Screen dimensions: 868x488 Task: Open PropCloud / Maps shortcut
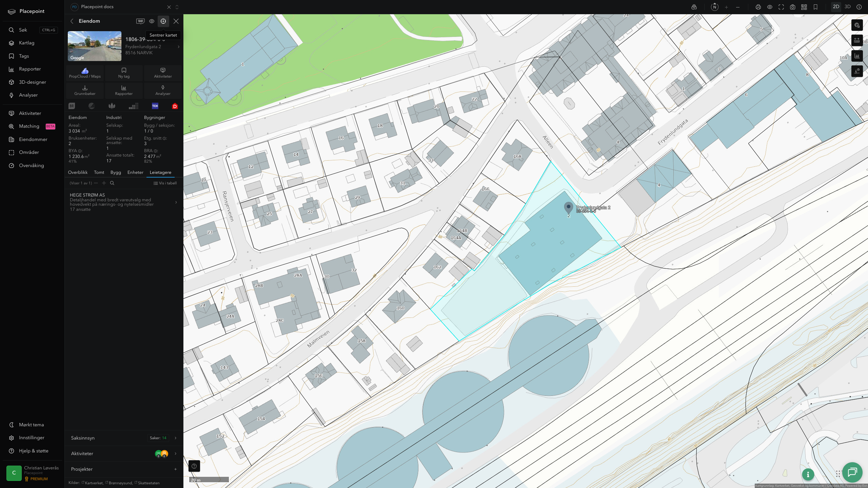click(85, 73)
